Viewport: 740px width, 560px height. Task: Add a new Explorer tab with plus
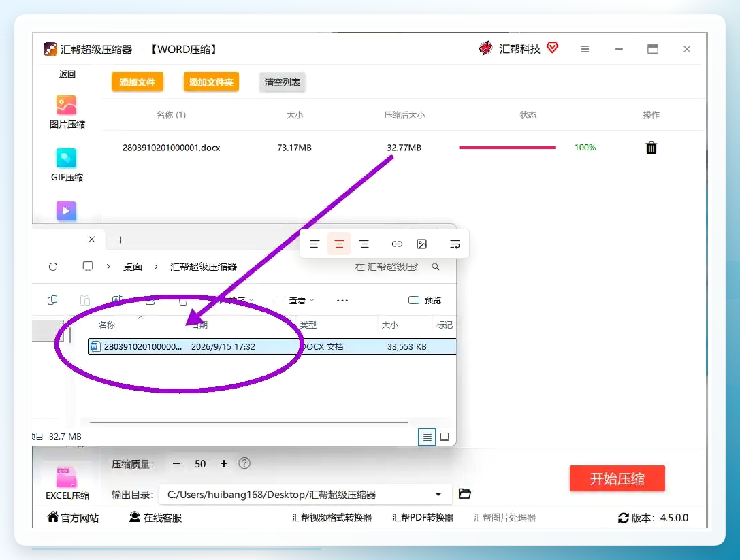120,240
